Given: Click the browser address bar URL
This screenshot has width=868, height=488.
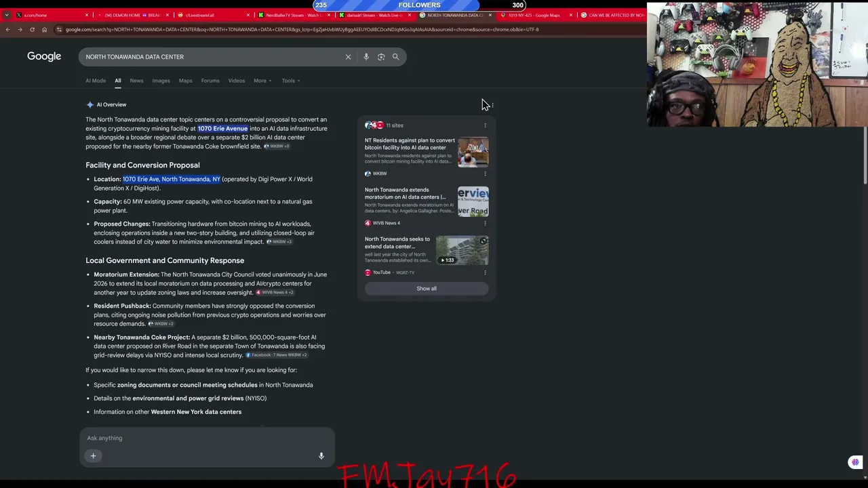Looking at the screenshot, I should 302,29.
